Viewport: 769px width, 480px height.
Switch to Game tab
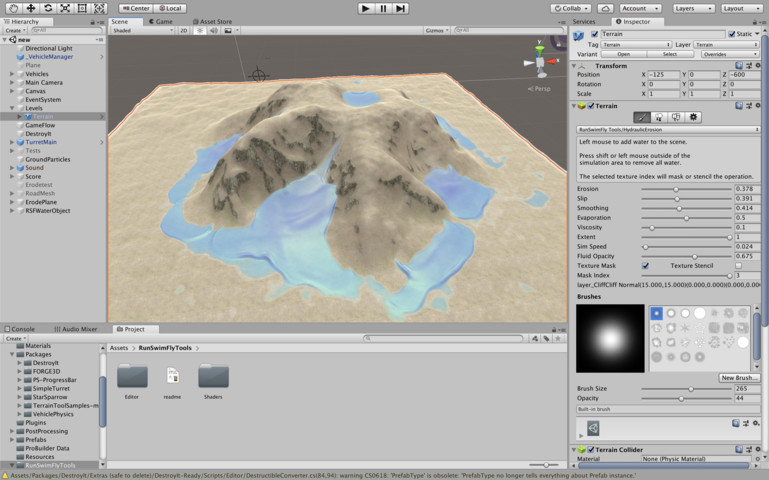[160, 22]
